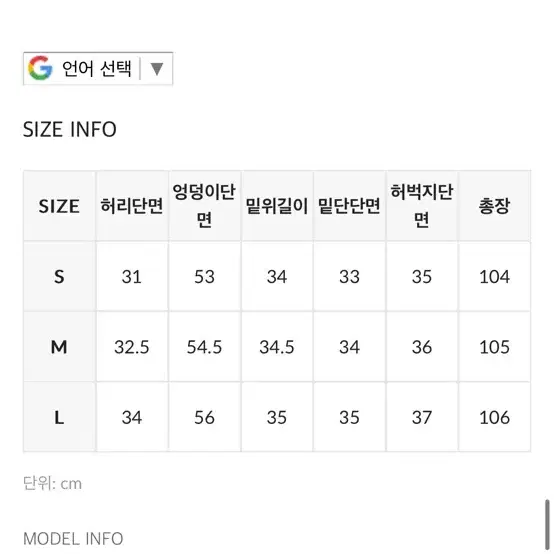The width and height of the screenshot is (554, 554).
Task: Open the language select dropdown arrow
Action: pos(157,69)
